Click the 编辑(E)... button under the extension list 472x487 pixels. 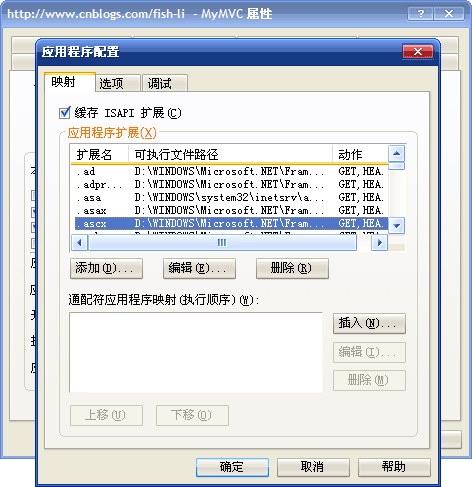[x=199, y=268]
